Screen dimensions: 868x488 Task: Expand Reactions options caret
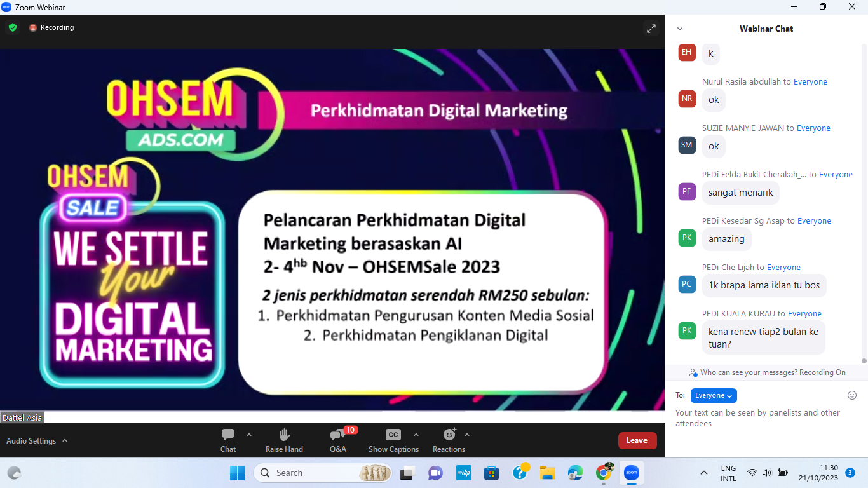click(467, 435)
